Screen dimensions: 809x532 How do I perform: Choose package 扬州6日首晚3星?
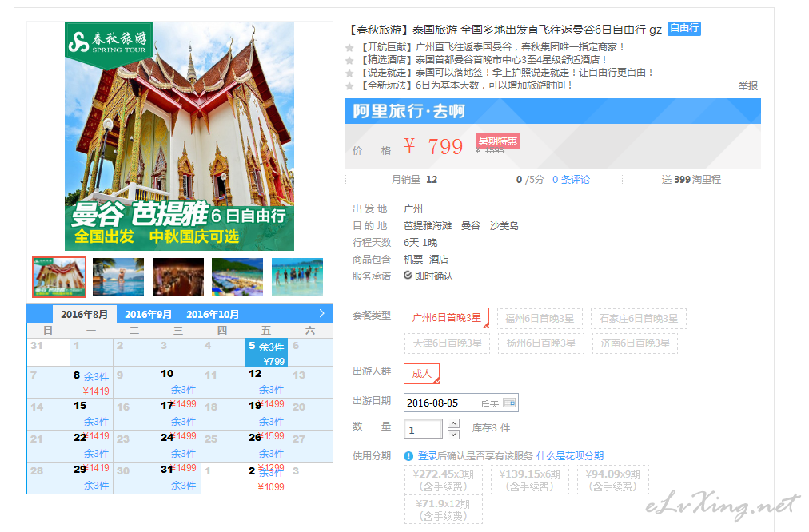pyautogui.click(x=541, y=343)
